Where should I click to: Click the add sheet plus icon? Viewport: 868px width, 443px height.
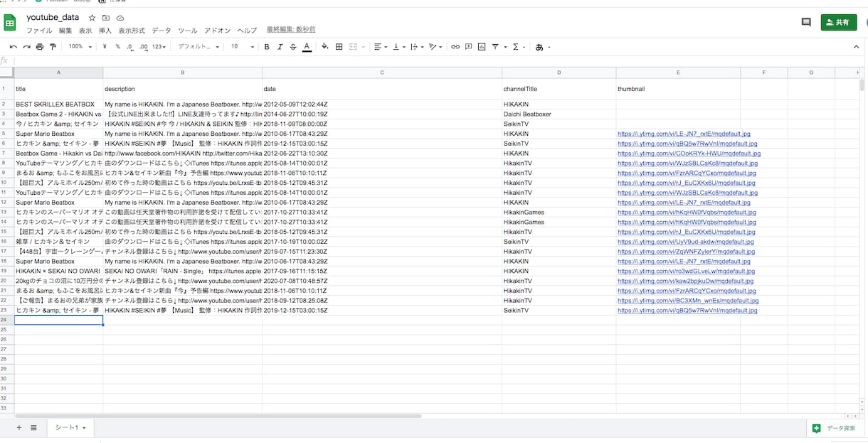[19, 427]
